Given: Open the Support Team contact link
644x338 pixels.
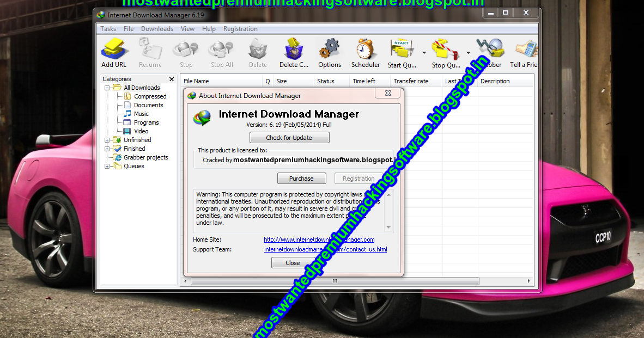Looking at the screenshot, I should [x=325, y=249].
